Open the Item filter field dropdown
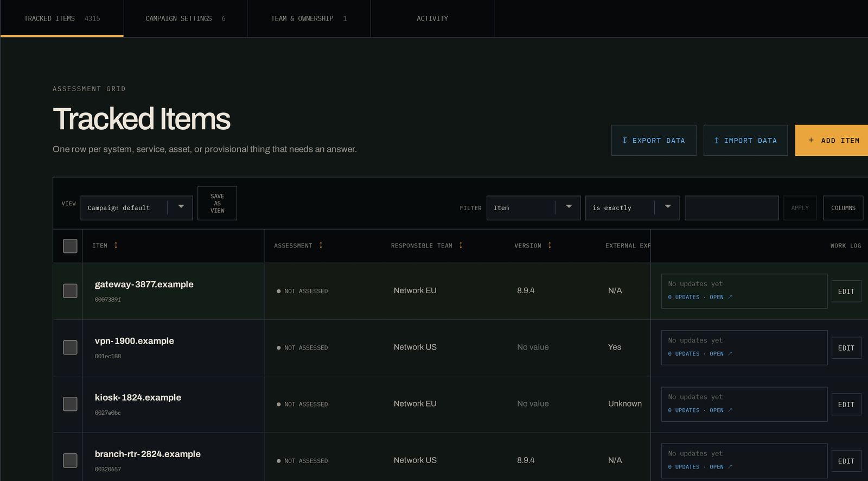The image size is (868, 481). (533, 208)
